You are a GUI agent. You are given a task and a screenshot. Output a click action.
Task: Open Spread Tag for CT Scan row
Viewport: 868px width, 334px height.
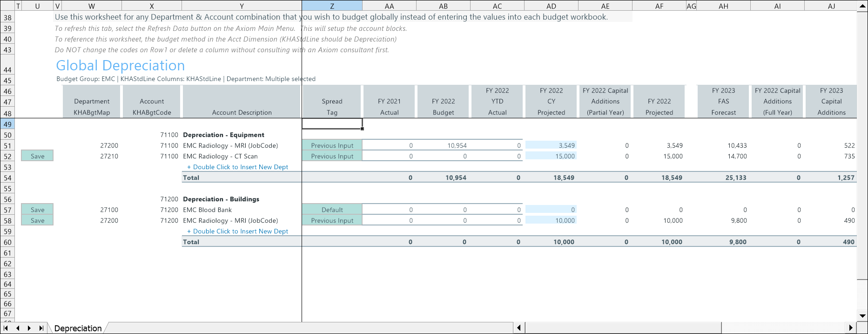(x=332, y=156)
